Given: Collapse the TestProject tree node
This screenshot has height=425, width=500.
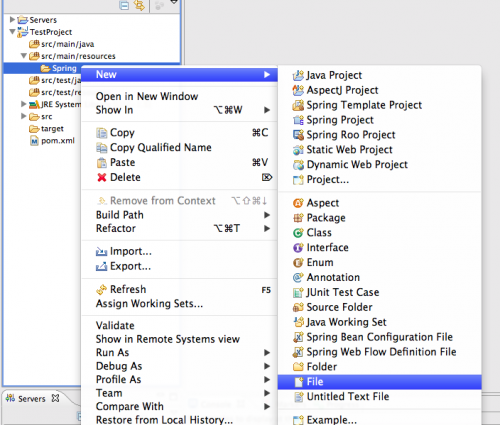Looking at the screenshot, I should tap(12, 32).
